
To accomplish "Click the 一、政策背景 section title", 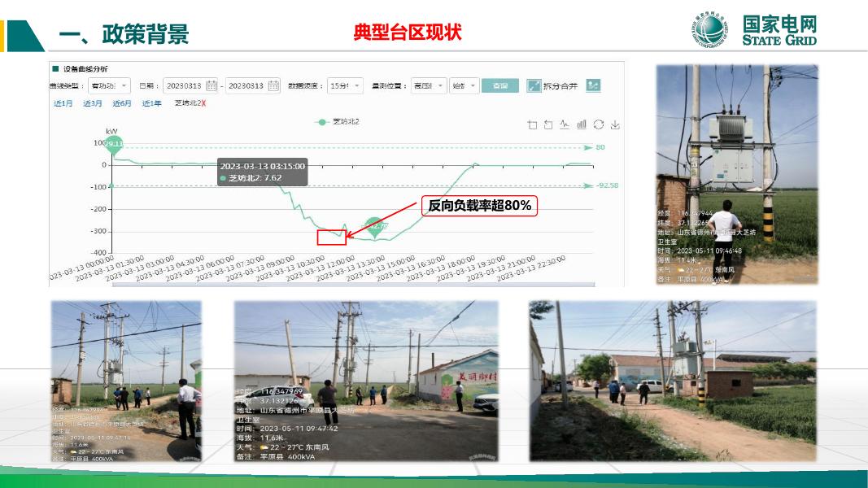I will point(124,33).
